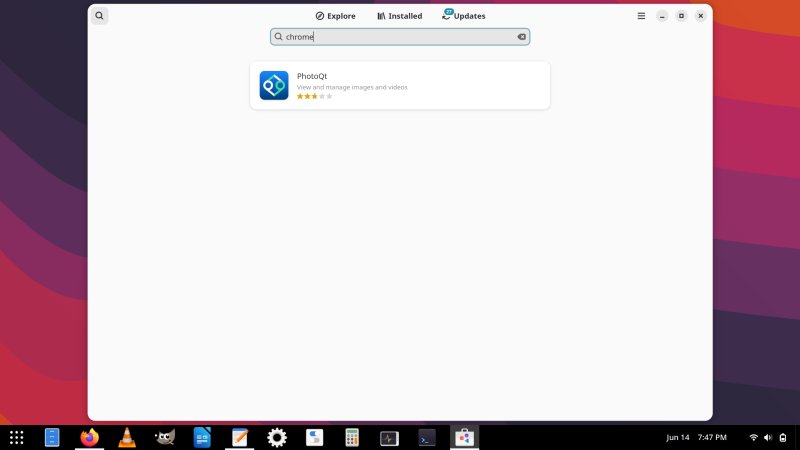This screenshot has height=450, width=800.
Task: Open the hamburger main menu
Action: pos(641,16)
